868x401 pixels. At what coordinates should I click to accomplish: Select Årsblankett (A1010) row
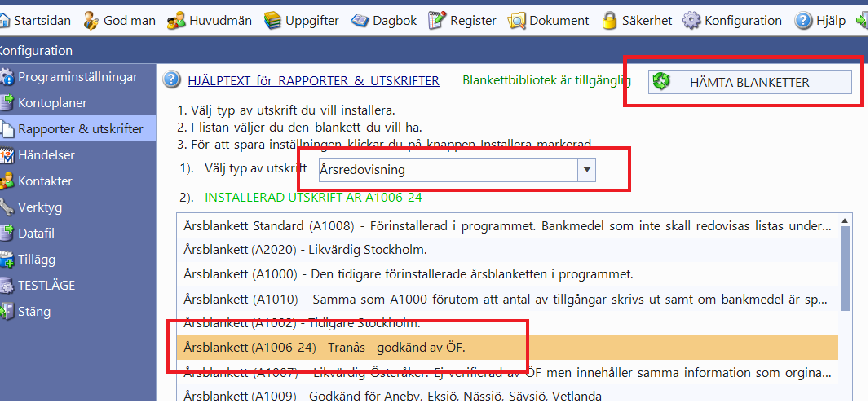(507, 299)
